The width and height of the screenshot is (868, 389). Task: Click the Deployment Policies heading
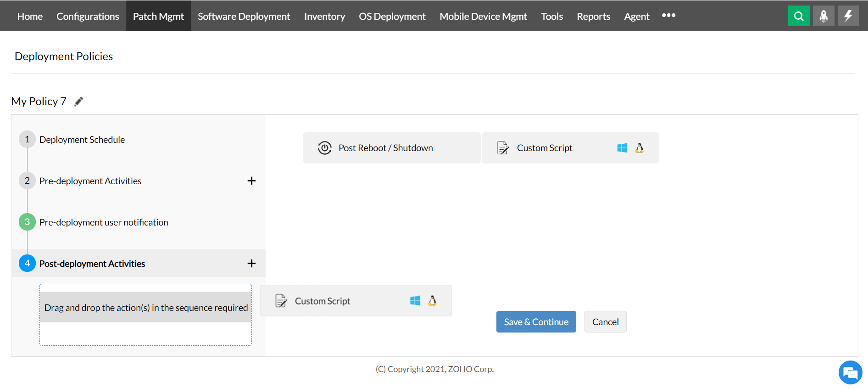(64, 56)
